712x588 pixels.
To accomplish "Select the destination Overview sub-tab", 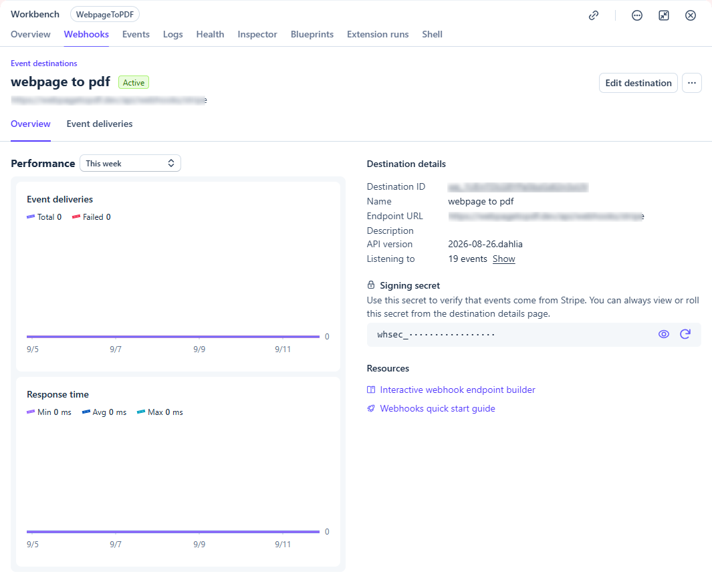I will pyautogui.click(x=31, y=124).
